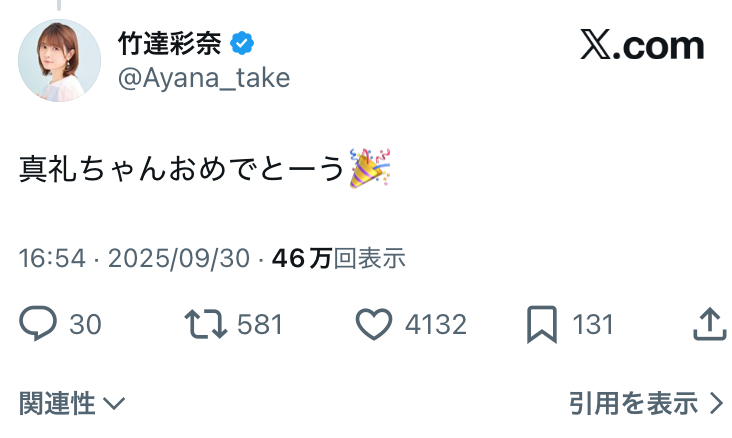Click the display name 竹達彩奈
The image size is (732, 438).
tap(169, 44)
